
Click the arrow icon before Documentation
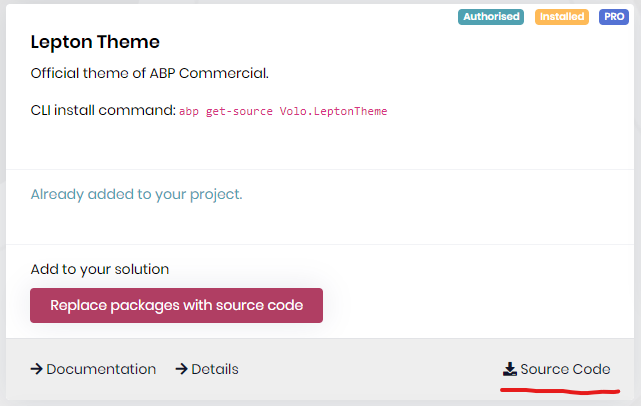pyautogui.click(x=36, y=369)
